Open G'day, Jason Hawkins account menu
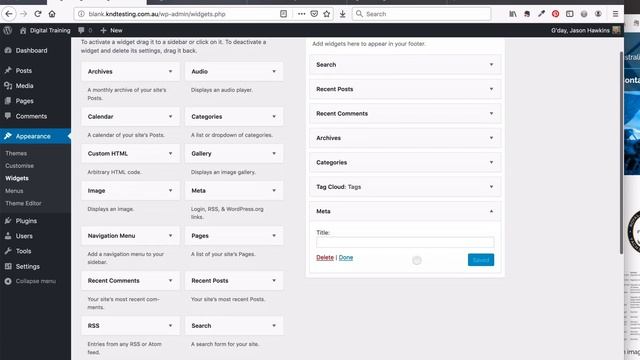This screenshot has width=640, height=360. [x=585, y=30]
